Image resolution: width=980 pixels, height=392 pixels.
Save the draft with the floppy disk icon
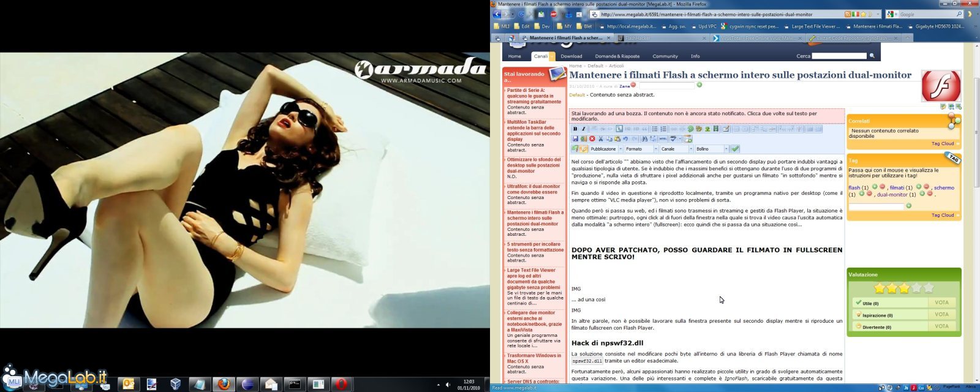click(x=575, y=139)
